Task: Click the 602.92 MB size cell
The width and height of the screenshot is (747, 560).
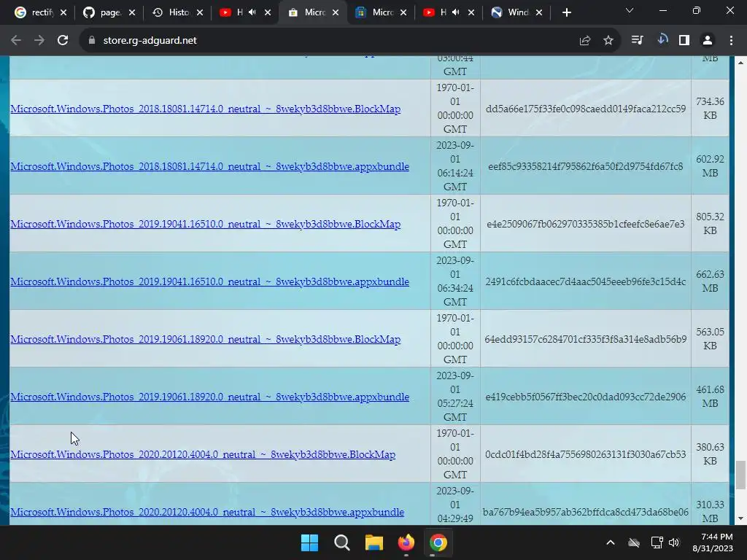Action: pos(710,166)
